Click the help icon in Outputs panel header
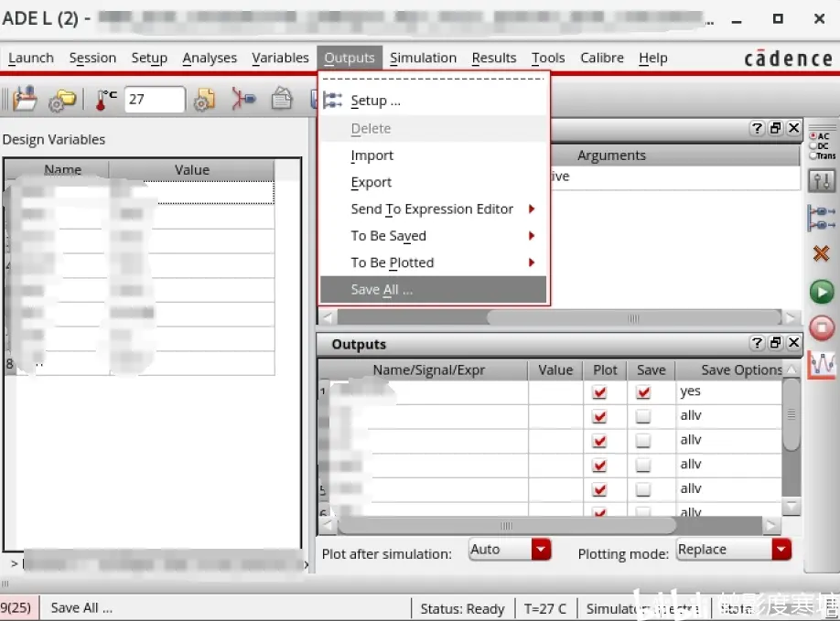 (757, 343)
